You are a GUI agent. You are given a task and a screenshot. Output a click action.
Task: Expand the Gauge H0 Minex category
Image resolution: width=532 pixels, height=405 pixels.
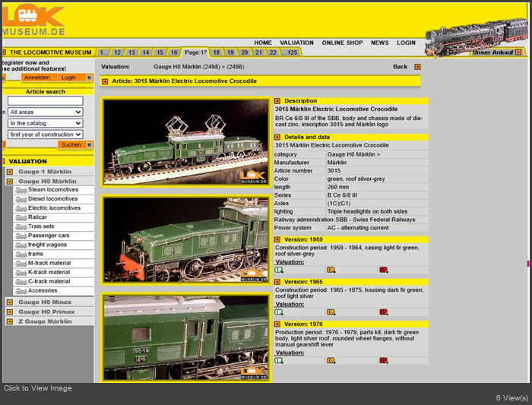[10, 302]
